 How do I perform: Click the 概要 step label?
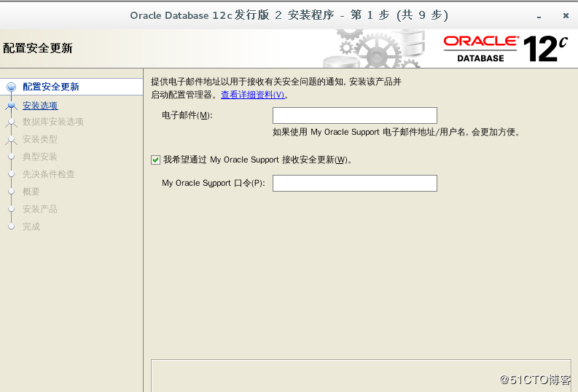[x=31, y=192]
